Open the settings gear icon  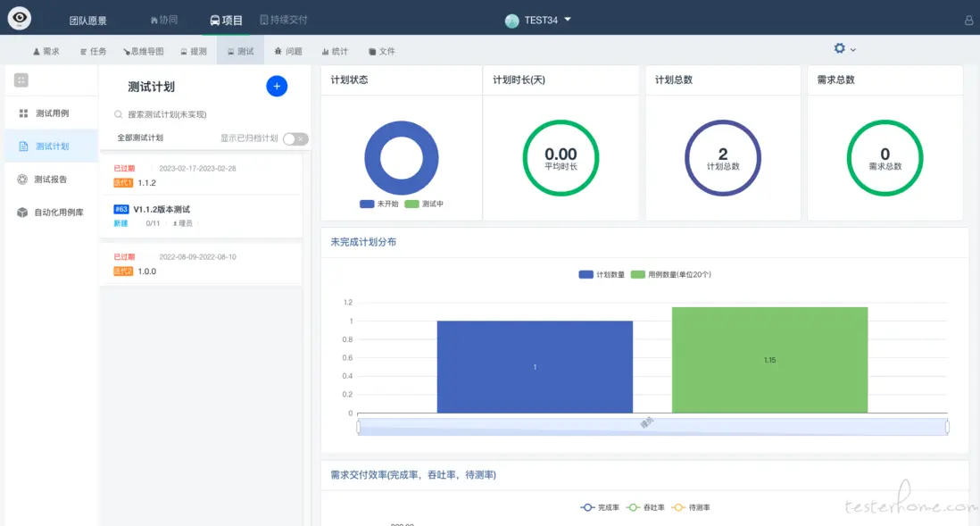[x=839, y=49]
